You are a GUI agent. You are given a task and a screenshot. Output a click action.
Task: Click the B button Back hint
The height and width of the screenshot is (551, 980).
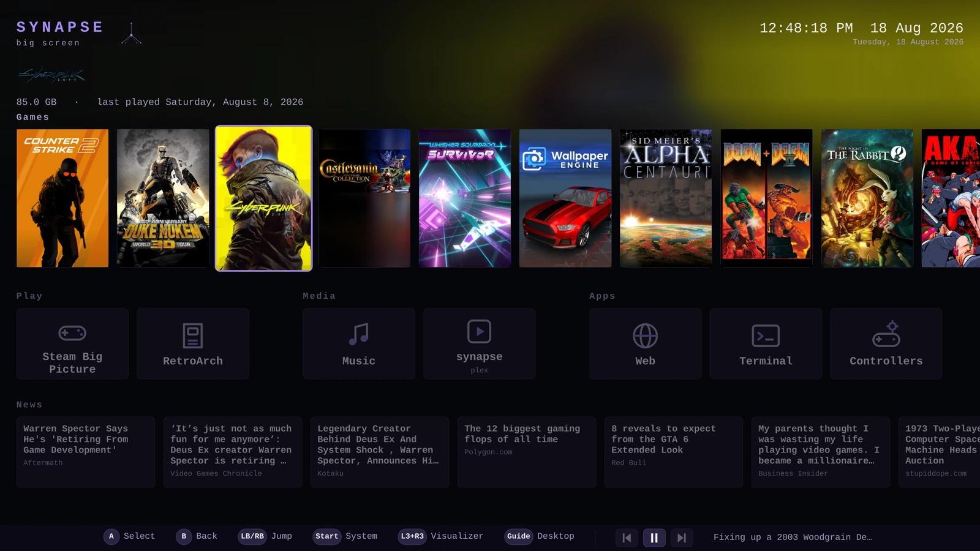pos(197,536)
